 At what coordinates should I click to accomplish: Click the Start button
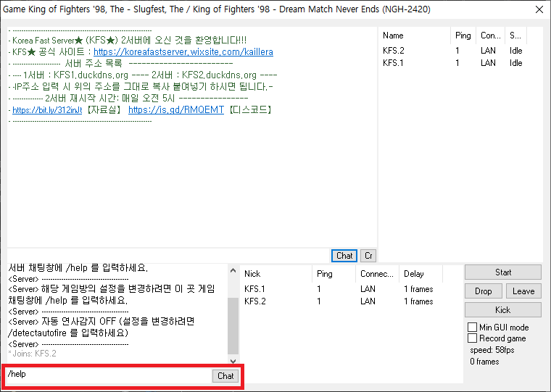click(503, 272)
